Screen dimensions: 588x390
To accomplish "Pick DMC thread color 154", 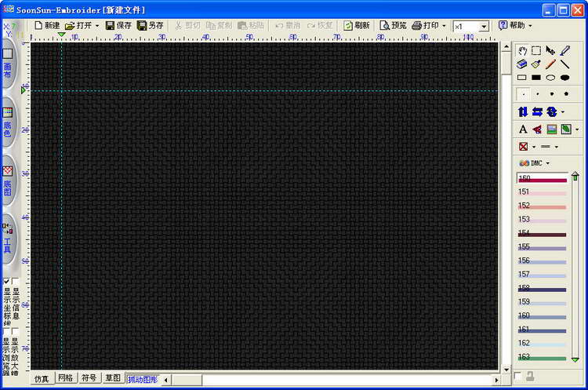I will point(543,233).
